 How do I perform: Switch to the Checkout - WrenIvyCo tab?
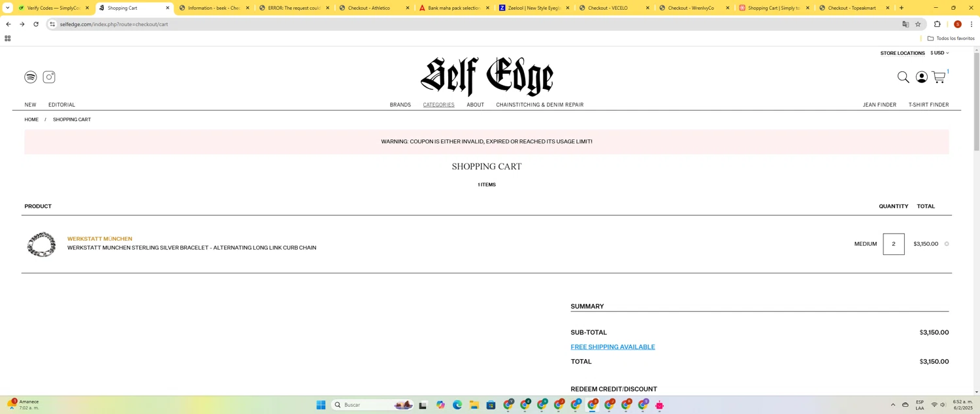click(x=694, y=8)
